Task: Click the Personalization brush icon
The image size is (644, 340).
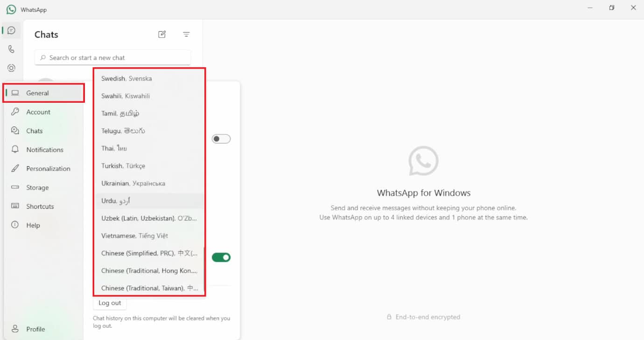Action: pos(15,168)
